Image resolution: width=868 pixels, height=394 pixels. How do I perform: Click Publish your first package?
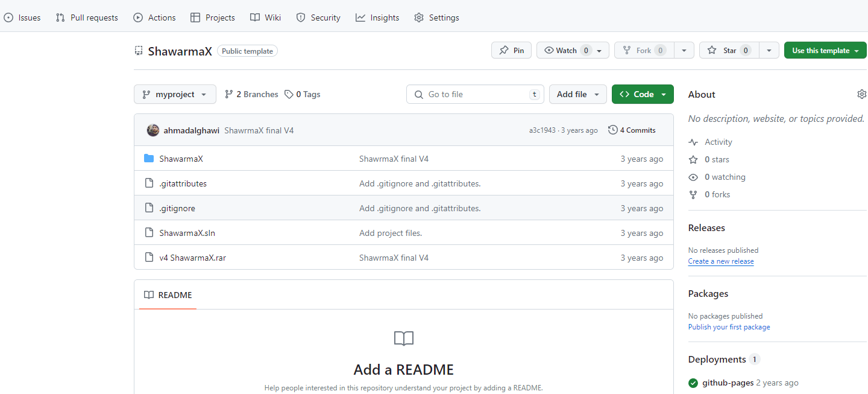point(729,327)
